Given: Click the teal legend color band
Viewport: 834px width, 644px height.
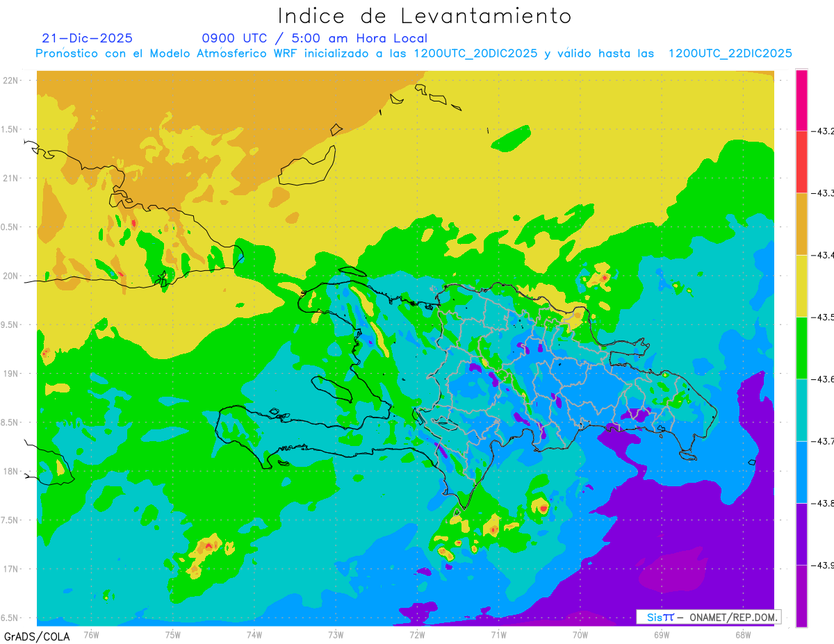Looking at the screenshot, I should click(801, 410).
